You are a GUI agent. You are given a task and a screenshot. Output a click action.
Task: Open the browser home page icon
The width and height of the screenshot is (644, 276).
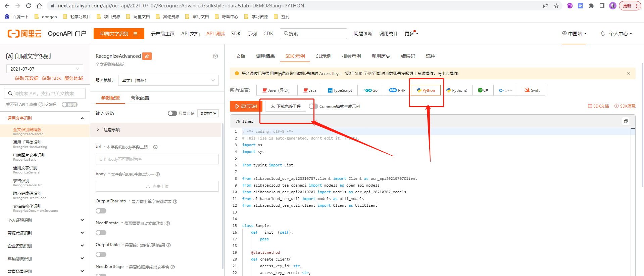pos(39,6)
